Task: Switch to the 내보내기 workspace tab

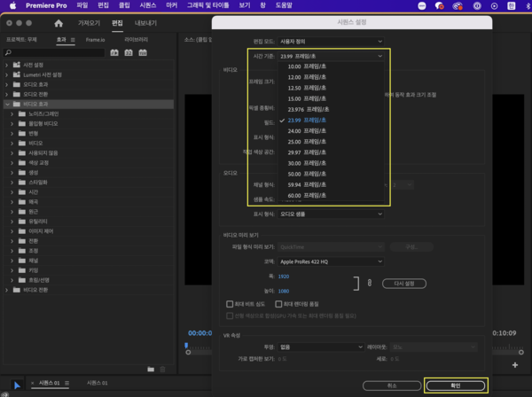Action: [145, 23]
